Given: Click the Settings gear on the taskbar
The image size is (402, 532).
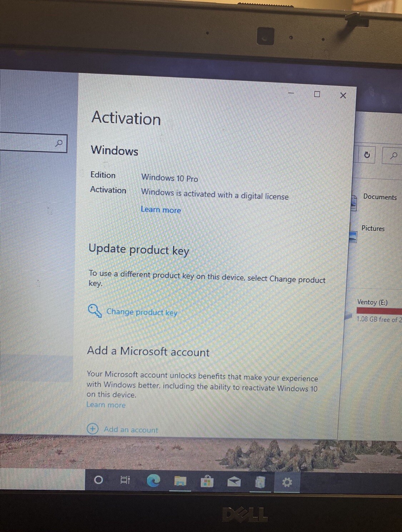Looking at the screenshot, I should click(287, 483).
